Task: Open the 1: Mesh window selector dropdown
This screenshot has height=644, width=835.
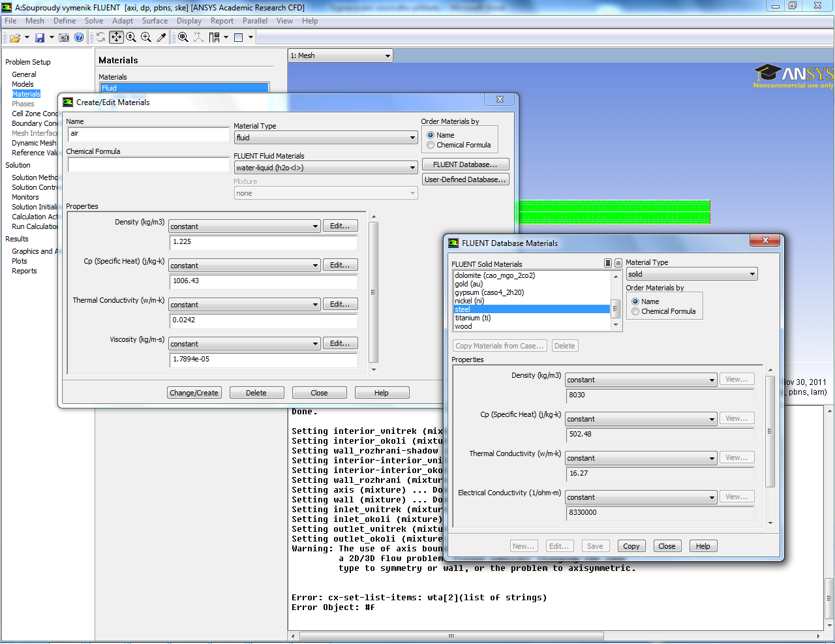Action: point(341,55)
